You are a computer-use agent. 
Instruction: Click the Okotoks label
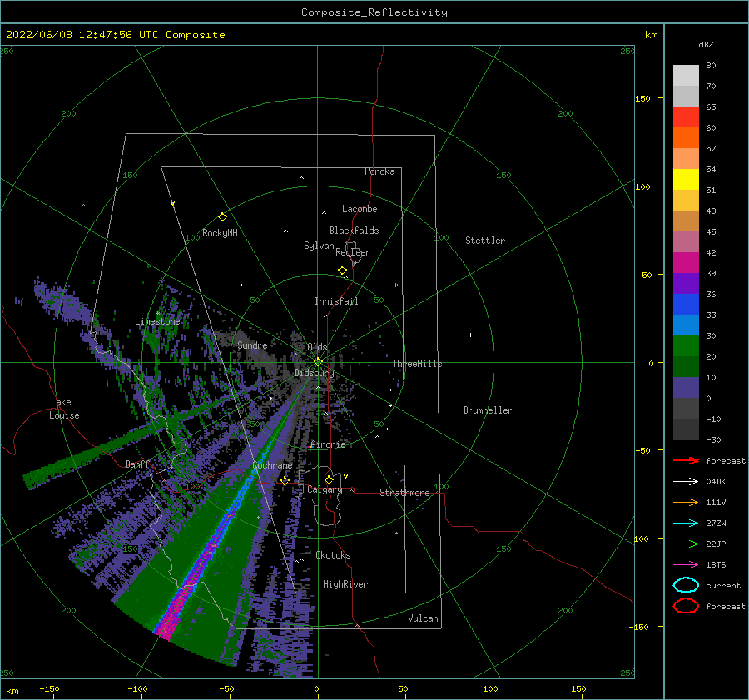[x=333, y=555]
